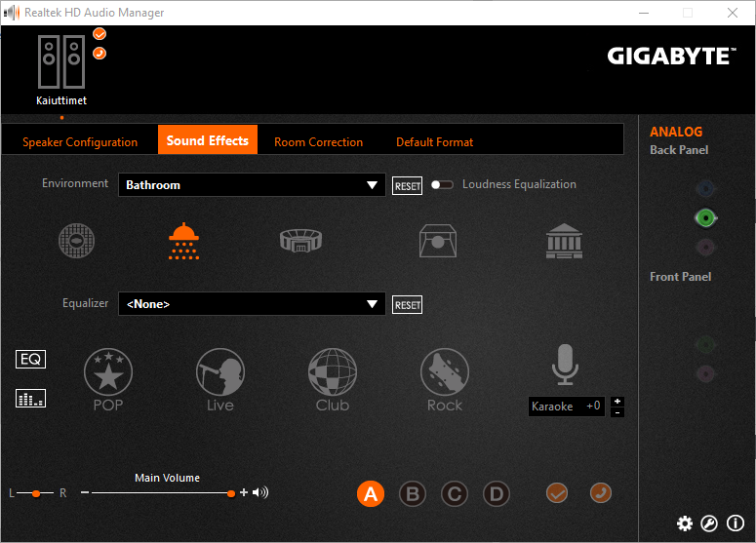The height and width of the screenshot is (543, 756).
Task: Click the Back Panel label
Action: 679,150
